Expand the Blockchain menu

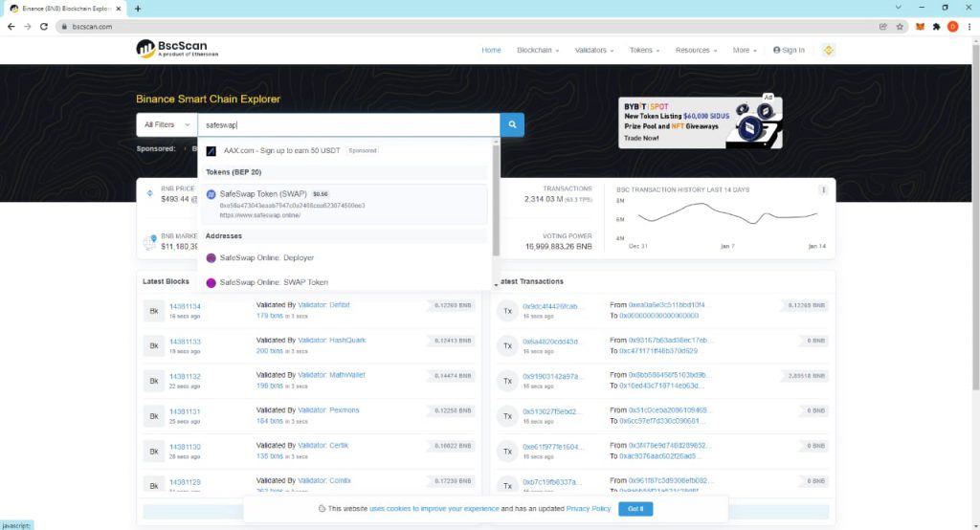click(538, 50)
